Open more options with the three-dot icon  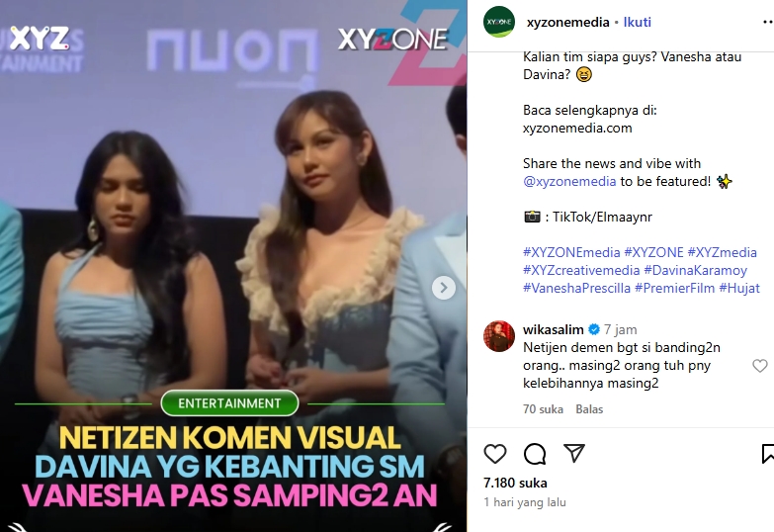coord(768,22)
